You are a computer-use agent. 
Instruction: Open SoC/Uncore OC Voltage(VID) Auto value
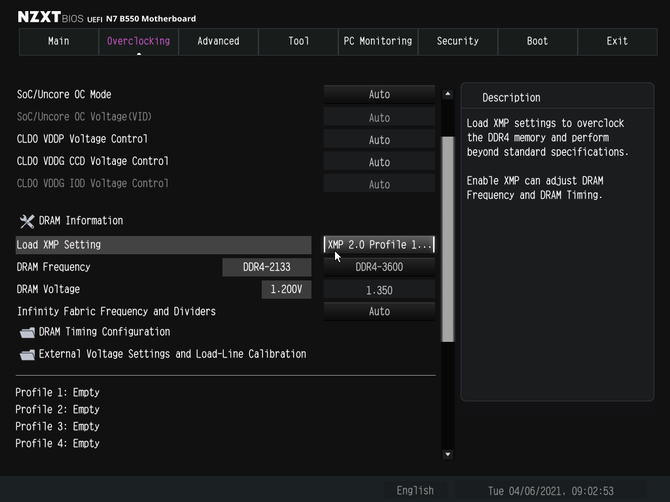click(379, 117)
